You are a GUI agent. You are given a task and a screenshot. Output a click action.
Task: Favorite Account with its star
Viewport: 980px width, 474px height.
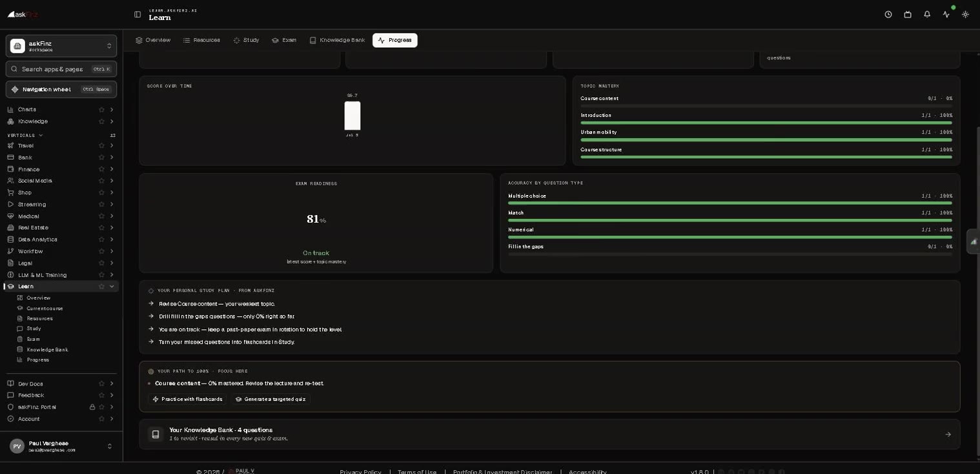coord(101,419)
